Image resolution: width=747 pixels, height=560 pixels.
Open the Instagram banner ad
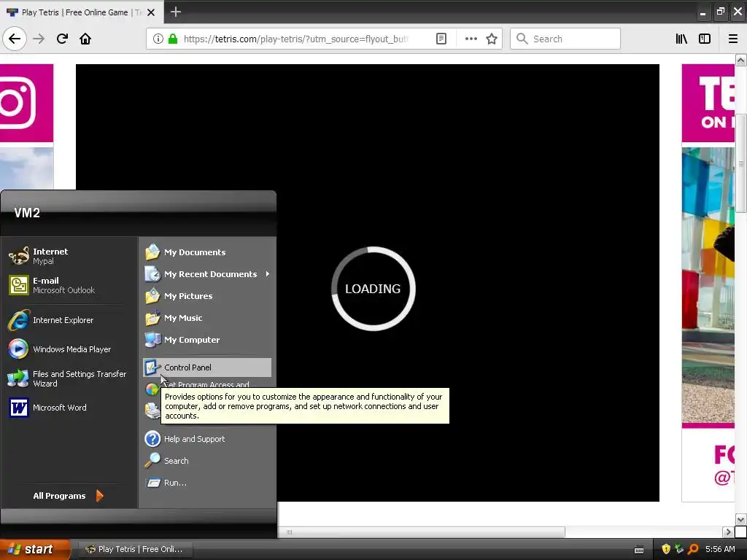27,104
